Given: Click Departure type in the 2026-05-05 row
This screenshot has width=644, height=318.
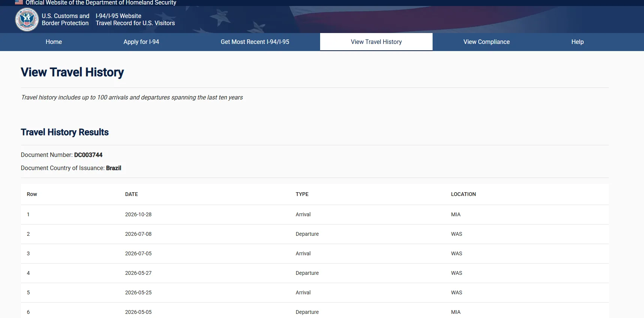Looking at the screenshot, I should [x=307, y=312].
